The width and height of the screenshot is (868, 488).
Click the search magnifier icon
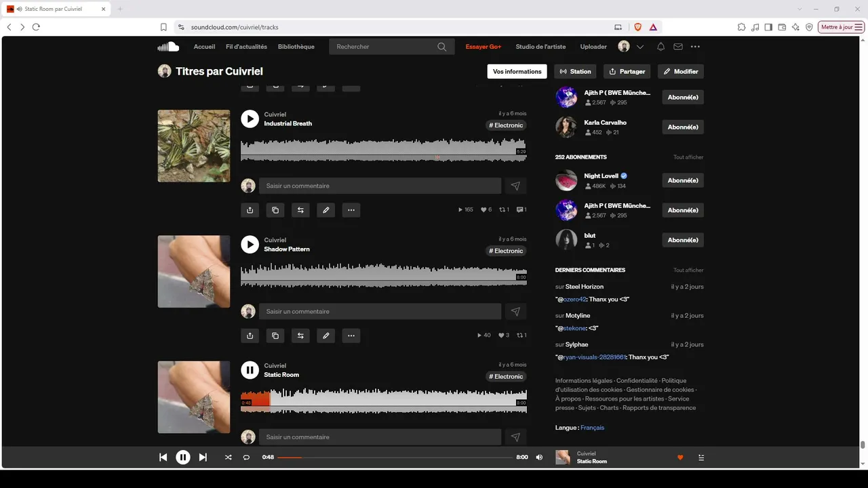[442, 47]
